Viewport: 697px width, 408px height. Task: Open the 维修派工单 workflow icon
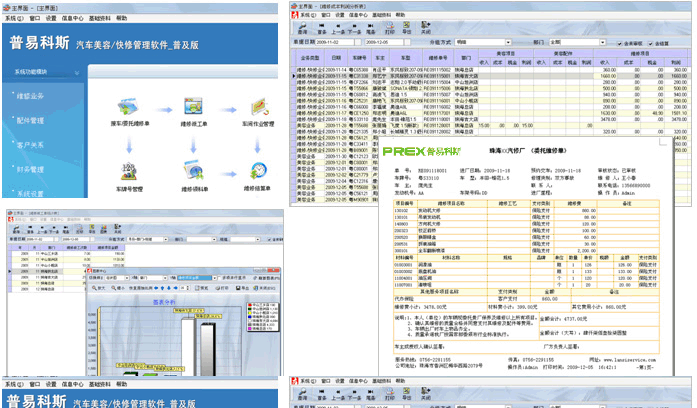coord(193,107)
